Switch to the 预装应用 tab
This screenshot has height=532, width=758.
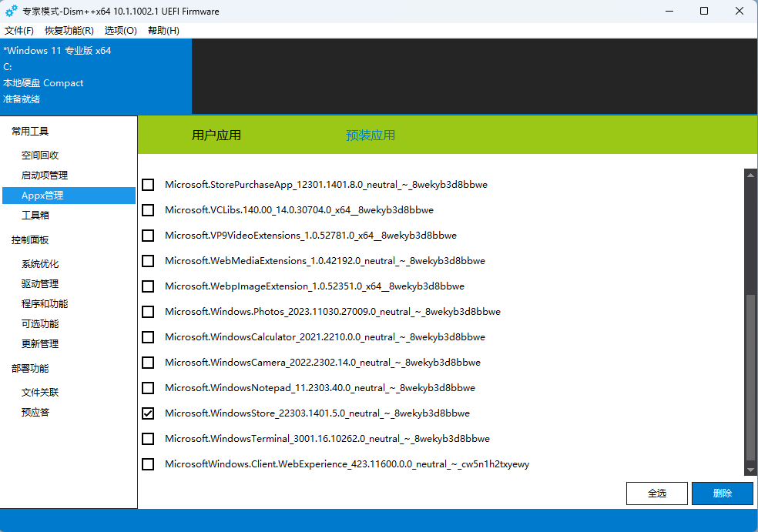(x=371, y=136)
